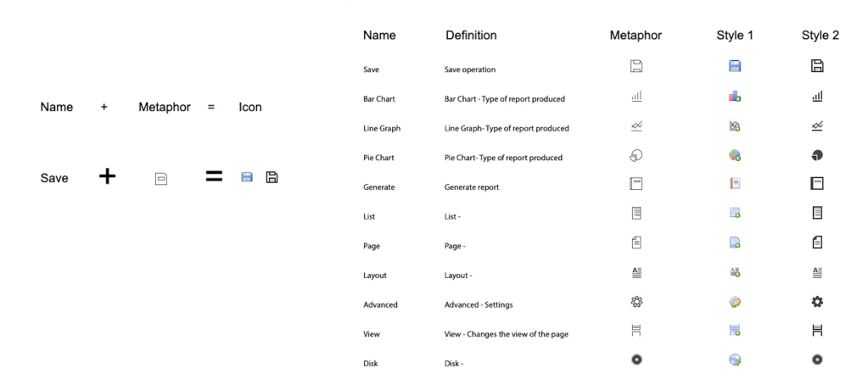
Task: Click the Definition column header
Action: pos(471,36)
